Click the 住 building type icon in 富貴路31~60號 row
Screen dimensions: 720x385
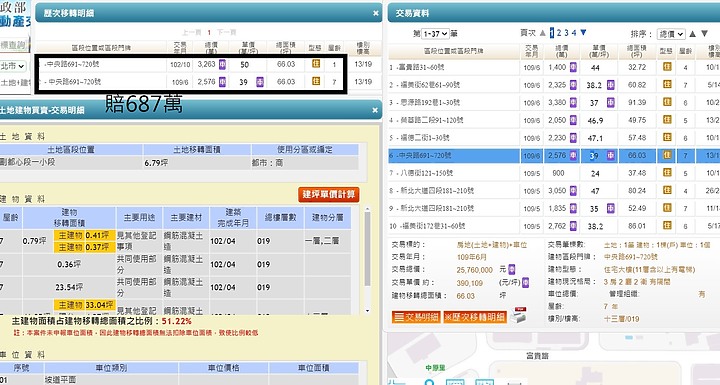tap(667, 67)
